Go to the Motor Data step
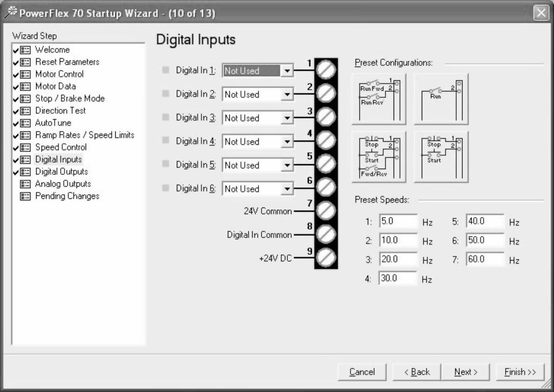554x392 pixels. (55, 86)
